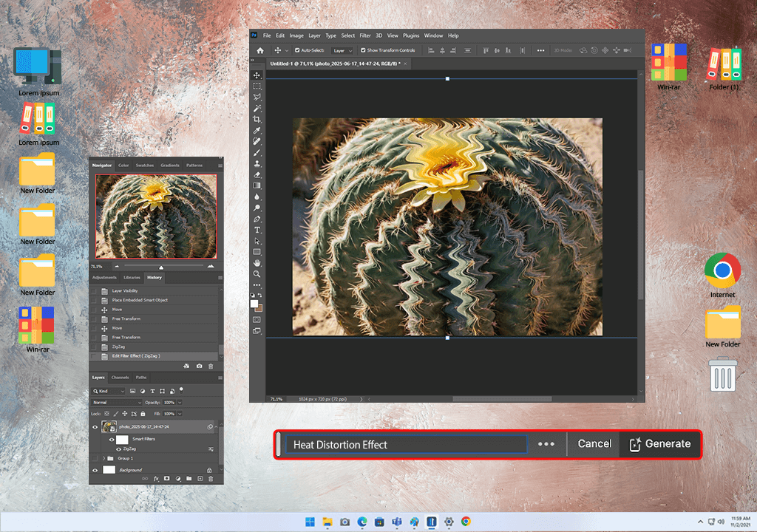
Task: Click the add layer mask icon
Action: pos(167,478)
